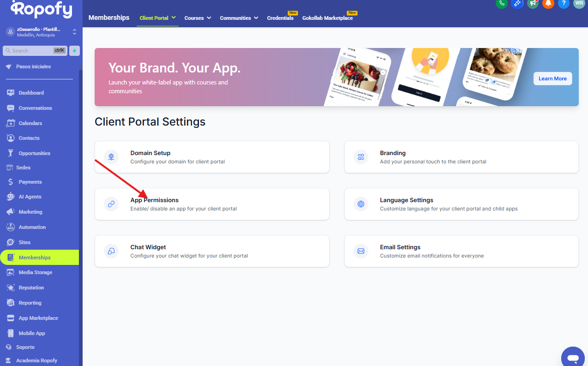Screen dimensions: 588x366
Task: Click the green phone call icon
Action: point(502,3)
